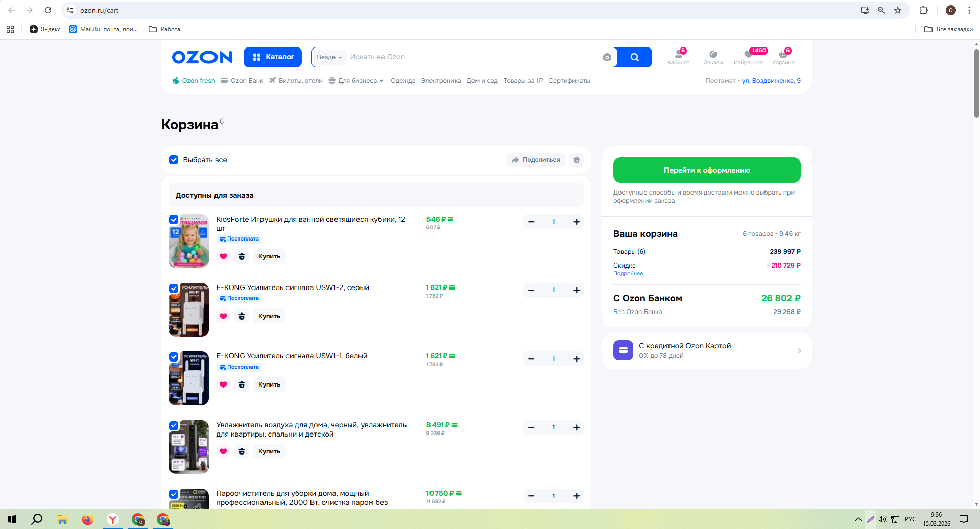Open Ozon Банк section

click(x=242, y=81)
